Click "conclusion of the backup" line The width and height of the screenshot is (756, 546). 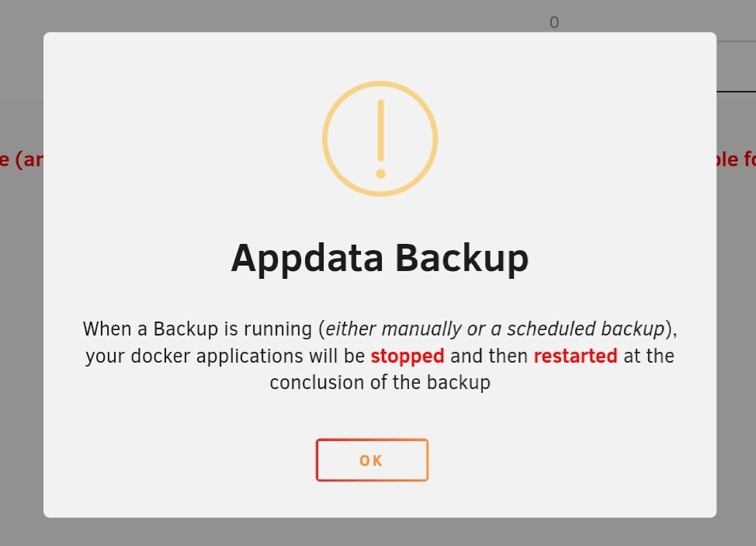tap(380, 382)
